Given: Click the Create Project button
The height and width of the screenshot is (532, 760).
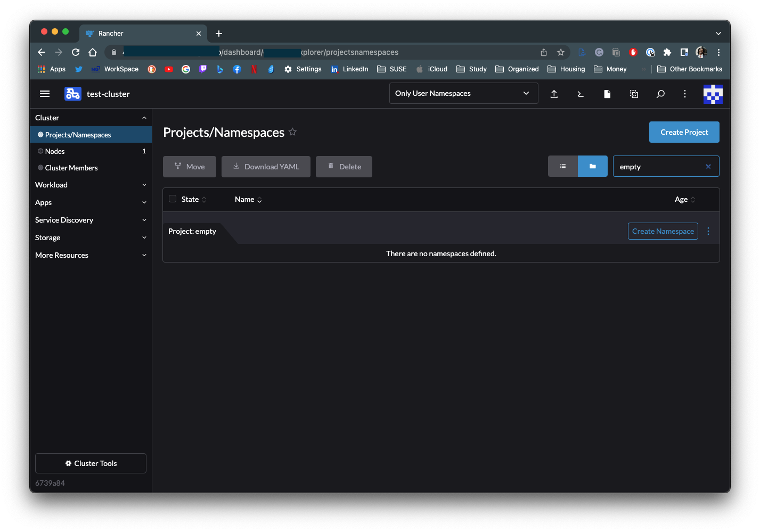Looking at the screenshot, I should 684,132.
